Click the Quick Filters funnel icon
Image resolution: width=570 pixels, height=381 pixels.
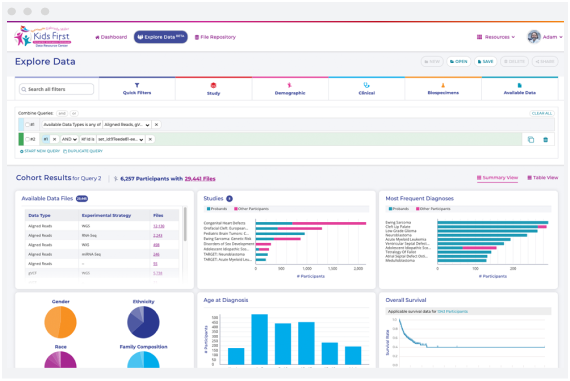coord(137,85)
